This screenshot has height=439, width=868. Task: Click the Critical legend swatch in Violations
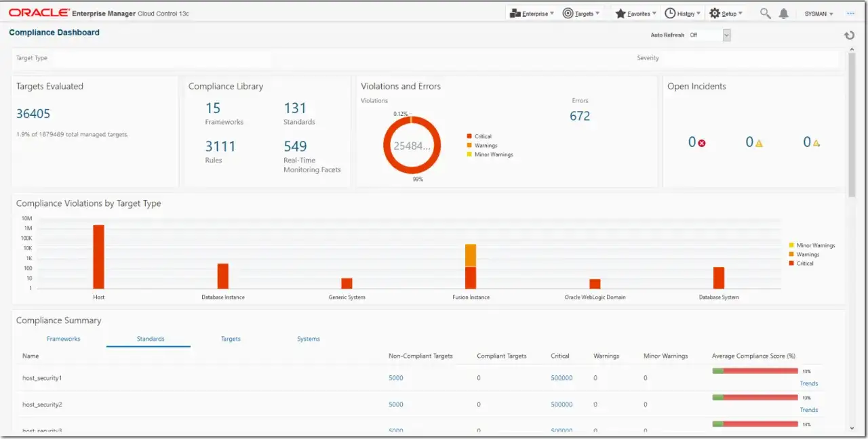[469, 136]
